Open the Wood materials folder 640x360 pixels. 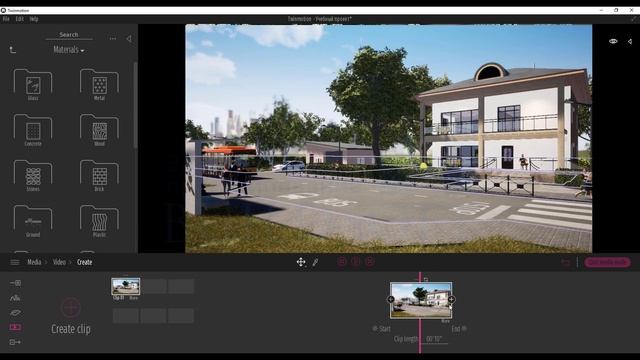[x=100, y=130]
